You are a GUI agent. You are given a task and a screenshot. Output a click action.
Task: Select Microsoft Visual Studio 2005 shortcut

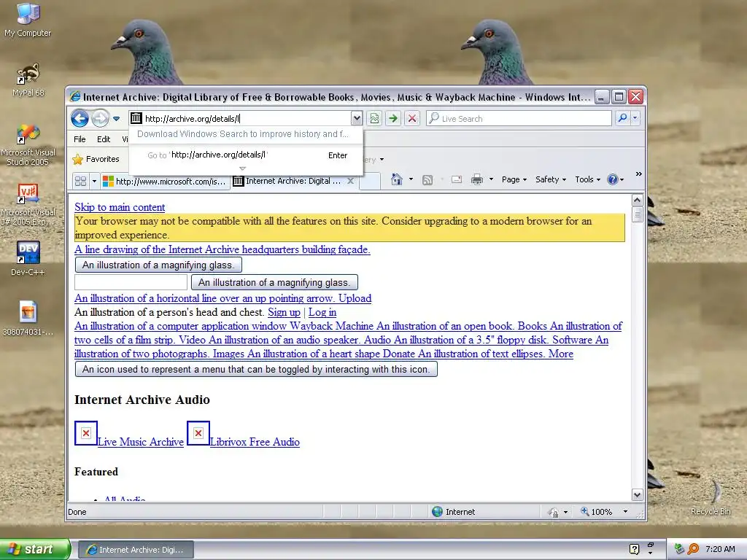pyautogui.click(x=28, y=145)
